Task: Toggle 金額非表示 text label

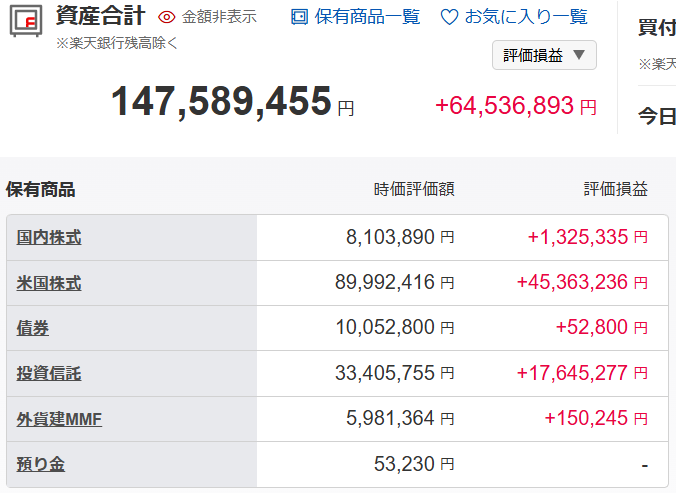Action: [219, 17]
